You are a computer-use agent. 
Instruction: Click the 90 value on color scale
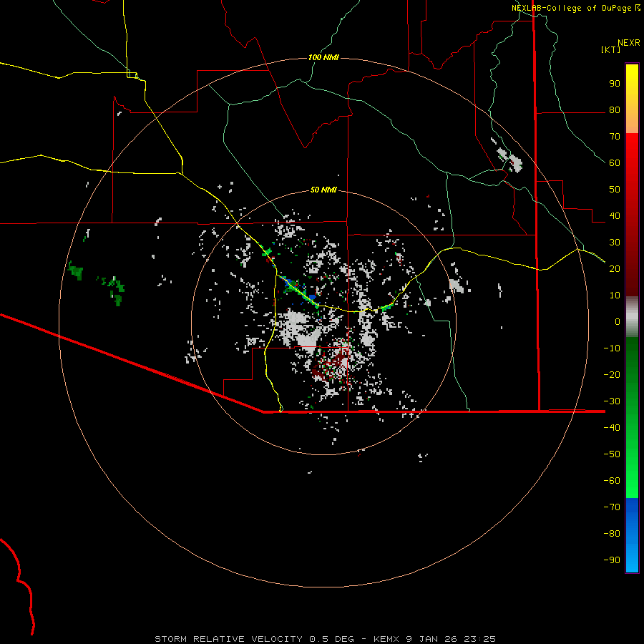tap(615, 84)
